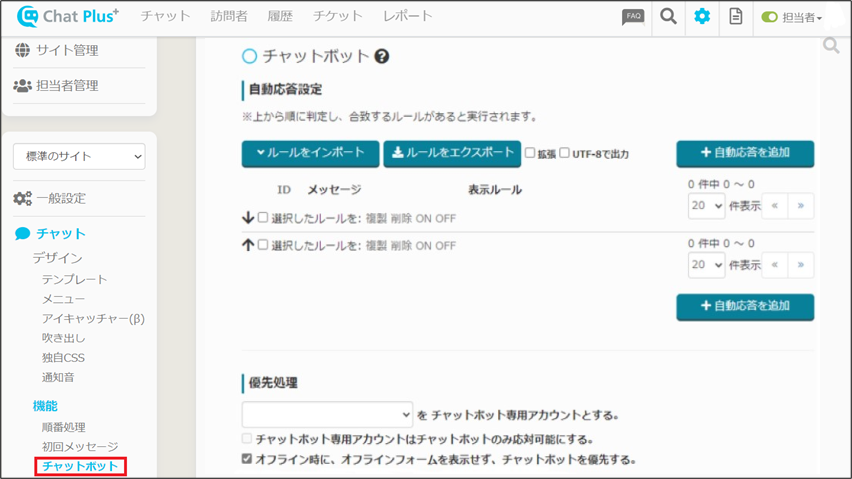Image resolution: width=852 pixels, height=479 pixels.
Task: Click the down arrow icon beside rule selection
Action: 248,218
